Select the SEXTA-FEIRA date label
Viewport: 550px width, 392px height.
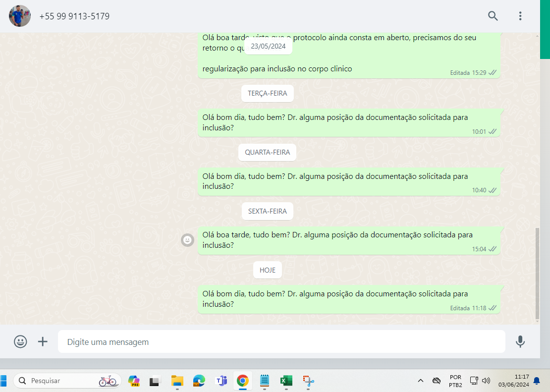(x=267, y=211)
